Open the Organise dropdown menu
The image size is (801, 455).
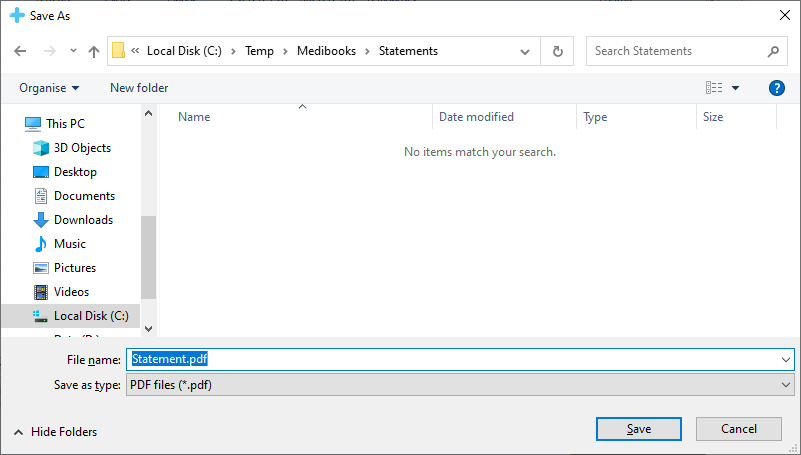49,88
